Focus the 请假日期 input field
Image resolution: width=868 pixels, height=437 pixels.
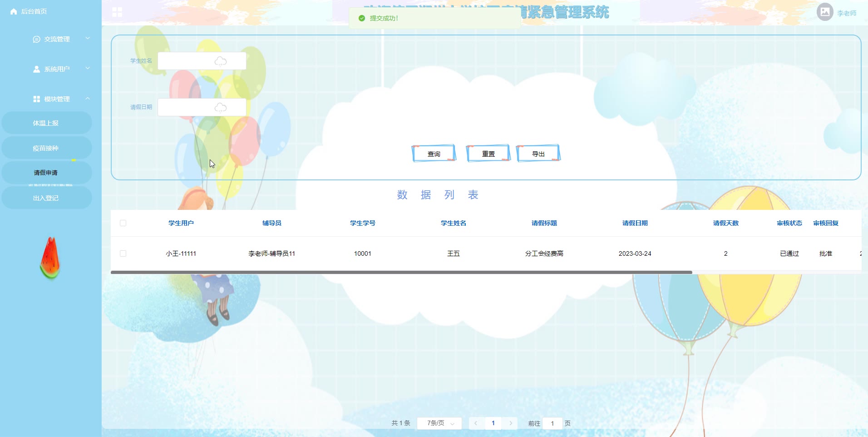tap(202, 107)
